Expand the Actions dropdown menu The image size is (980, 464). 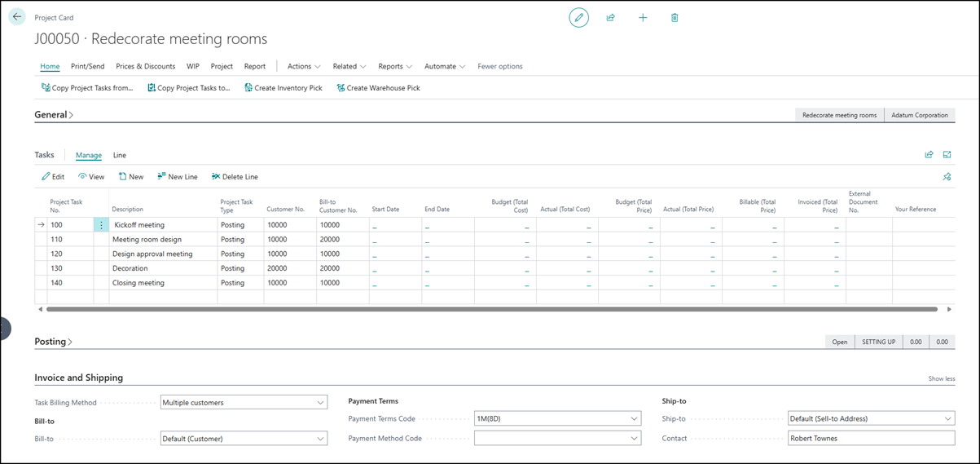click(304, 66)
